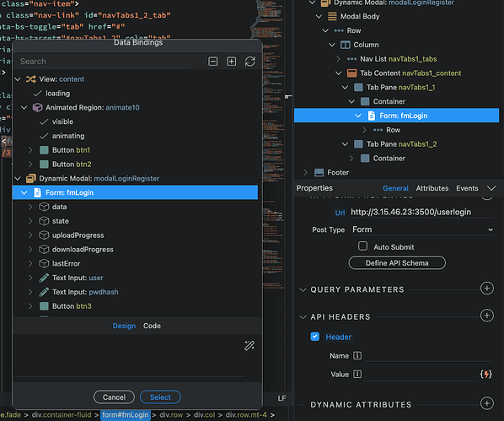Open the dynamic data picker for header Value
The height and width of the screenshot is (421, 504).
point(485,374)
